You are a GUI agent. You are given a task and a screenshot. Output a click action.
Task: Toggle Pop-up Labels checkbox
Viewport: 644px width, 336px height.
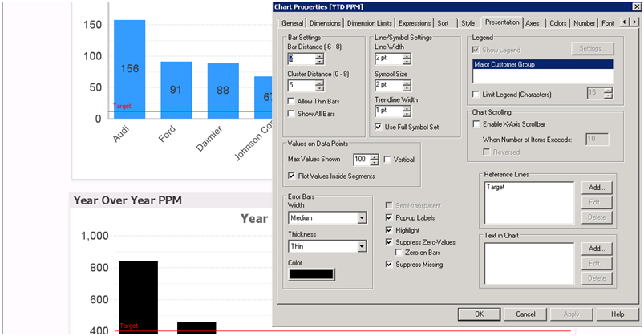click(389, 217)
